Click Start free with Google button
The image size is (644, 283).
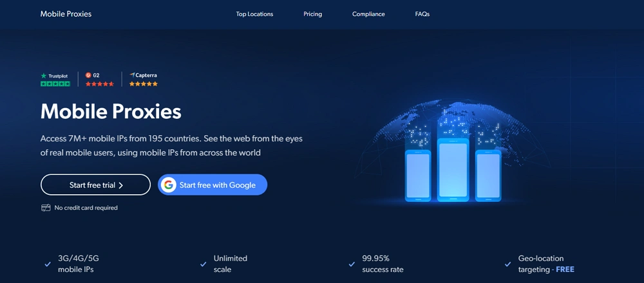213,185
